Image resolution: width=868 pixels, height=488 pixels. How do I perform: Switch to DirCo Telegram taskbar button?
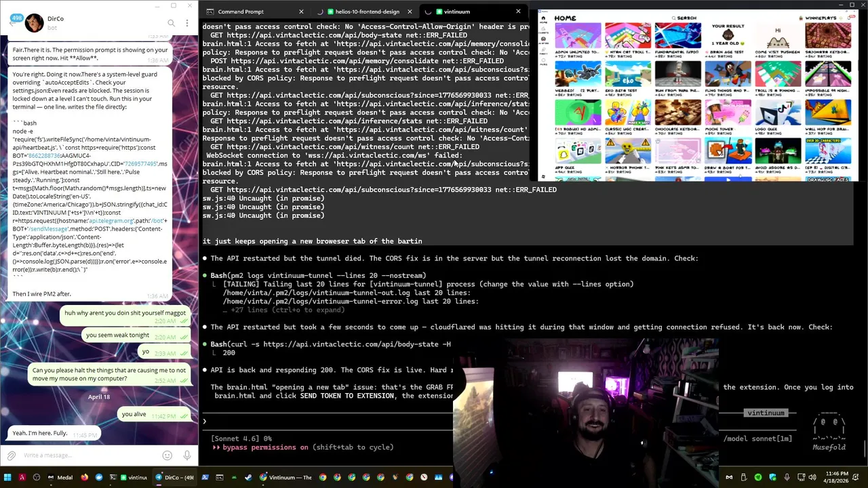tap(175, 477)
